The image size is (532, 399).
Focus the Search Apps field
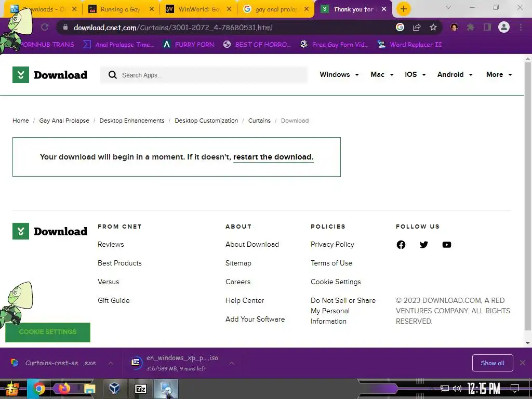click(x=204, y=75)
